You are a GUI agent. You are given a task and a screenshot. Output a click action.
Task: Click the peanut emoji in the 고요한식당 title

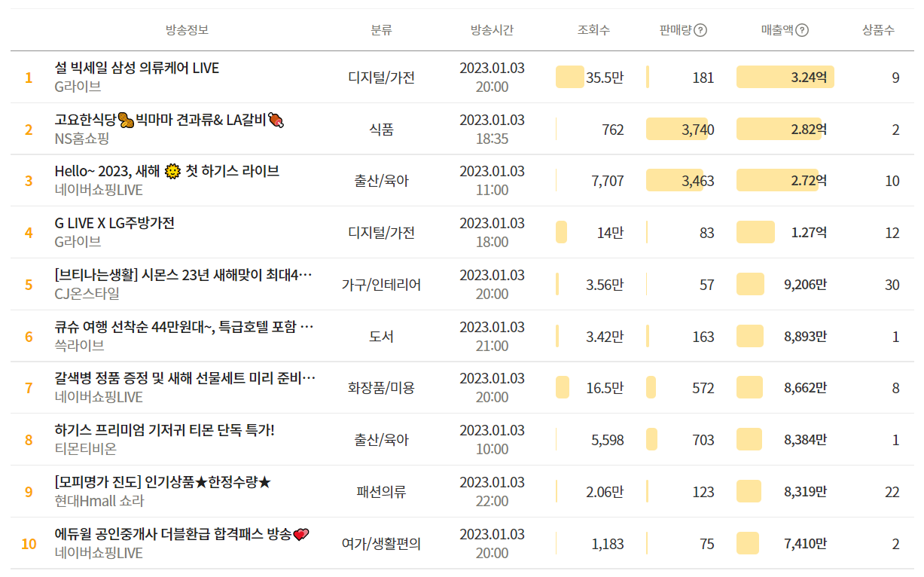pos(126,120)
